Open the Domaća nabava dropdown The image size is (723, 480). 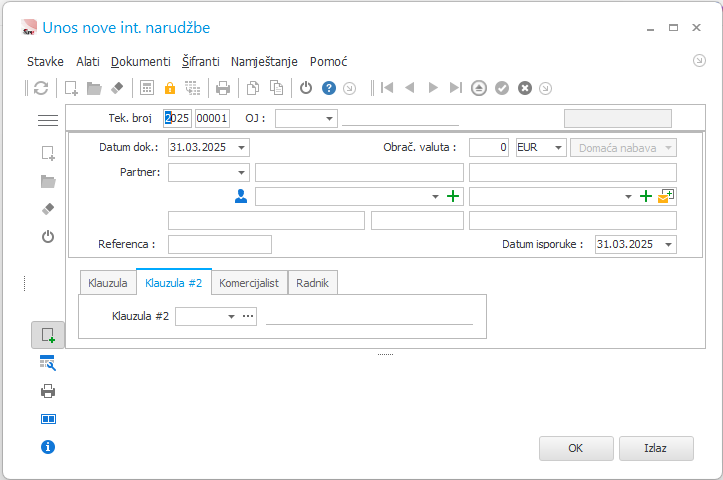(x=623, y=148)
